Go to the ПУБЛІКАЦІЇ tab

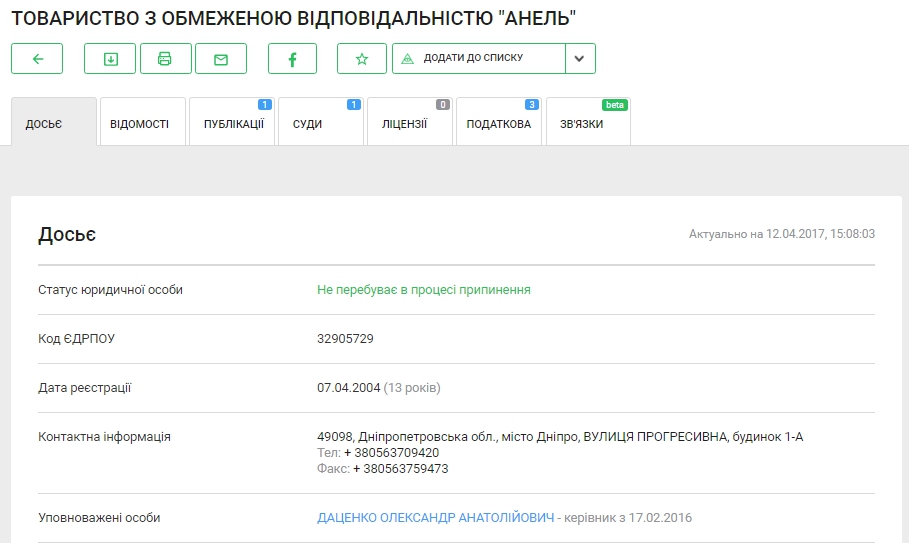(x=232, y=124)
